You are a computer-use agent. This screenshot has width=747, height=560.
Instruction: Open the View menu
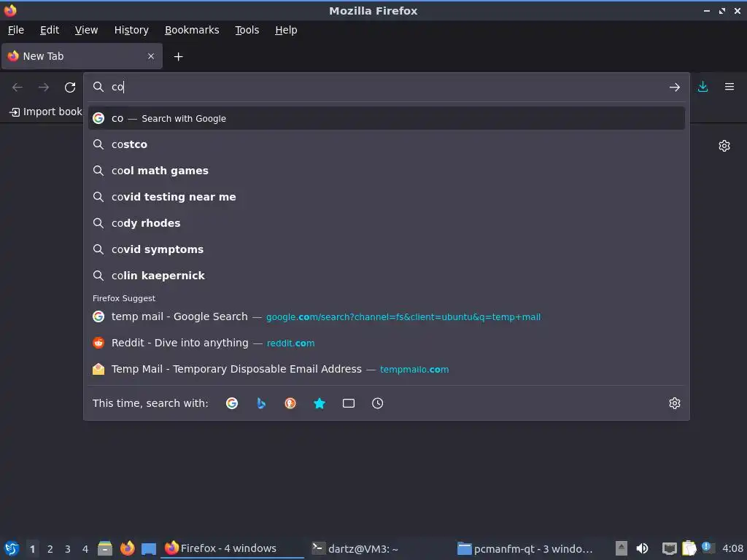(x=86, y=30)
